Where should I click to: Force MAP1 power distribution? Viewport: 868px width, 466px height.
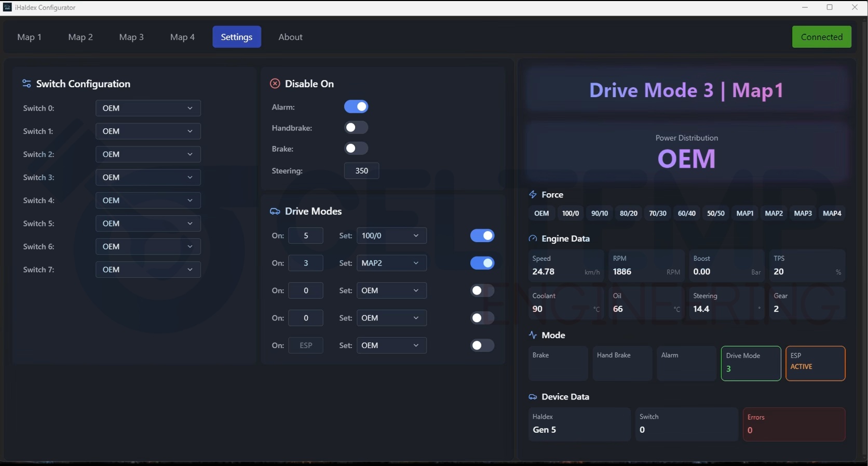[x=745, y=214]
